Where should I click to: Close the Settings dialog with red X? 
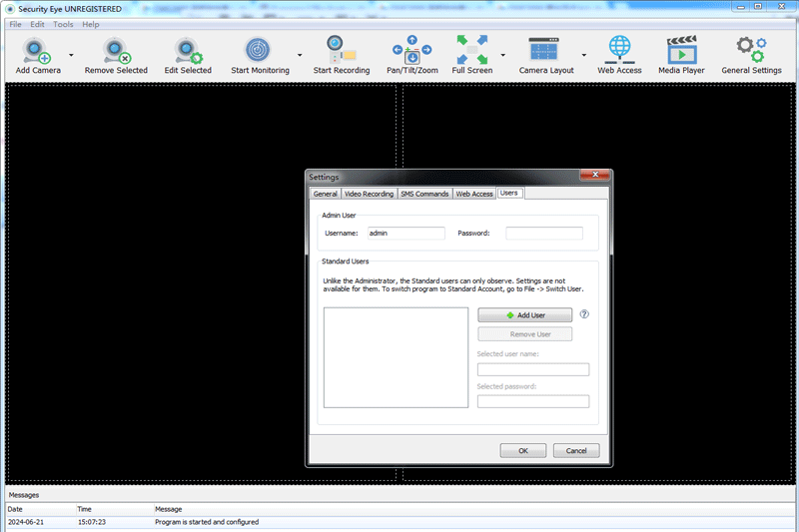[595, 175]
